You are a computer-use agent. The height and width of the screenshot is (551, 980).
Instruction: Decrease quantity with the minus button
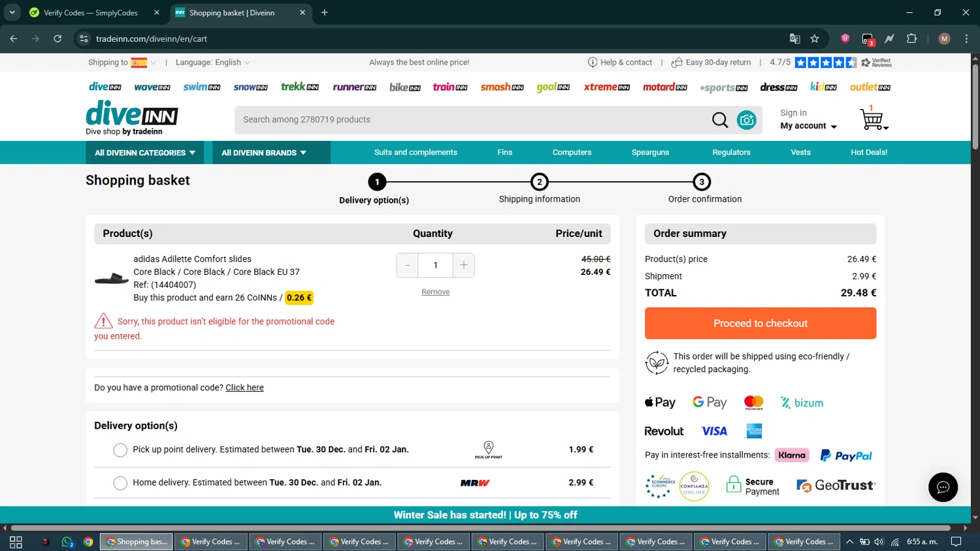[408, 265]
